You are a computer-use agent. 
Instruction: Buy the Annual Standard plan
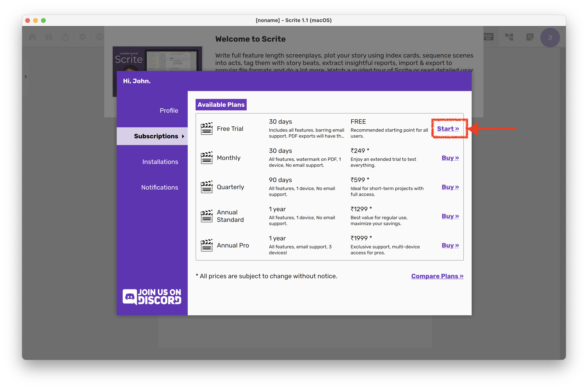[450, 216]
